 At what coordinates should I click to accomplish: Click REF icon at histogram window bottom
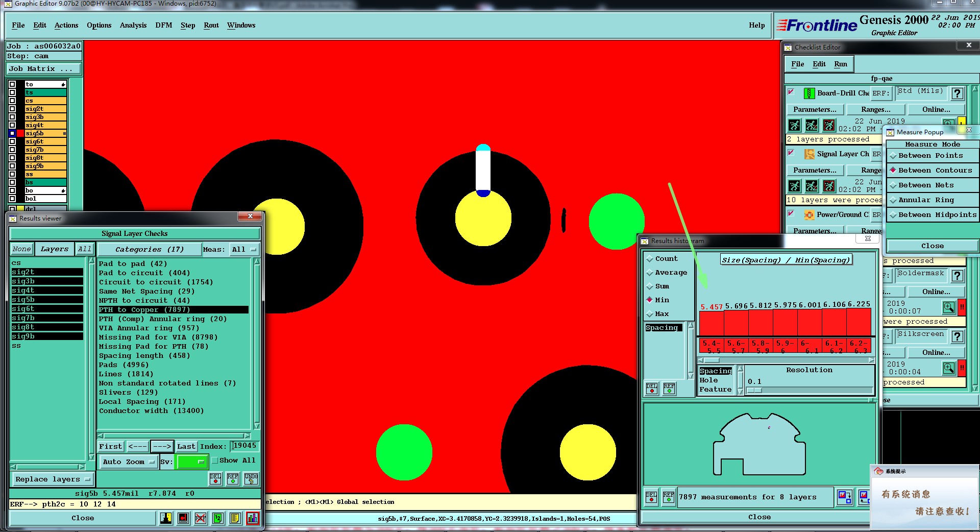click(x=669, y=496)
